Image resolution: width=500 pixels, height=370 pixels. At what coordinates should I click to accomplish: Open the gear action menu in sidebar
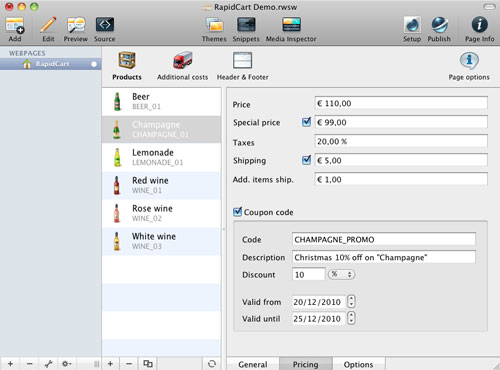[67, 364]
